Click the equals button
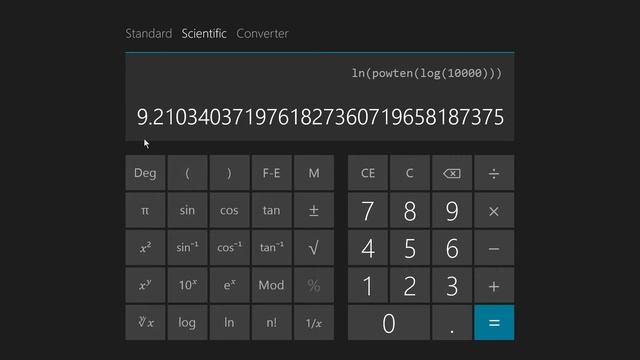The image size is (640, 360). (x=494, y=322)
